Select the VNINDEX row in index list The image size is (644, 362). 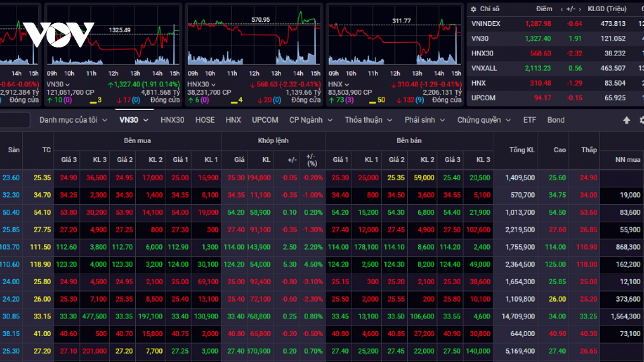(555, 24)
